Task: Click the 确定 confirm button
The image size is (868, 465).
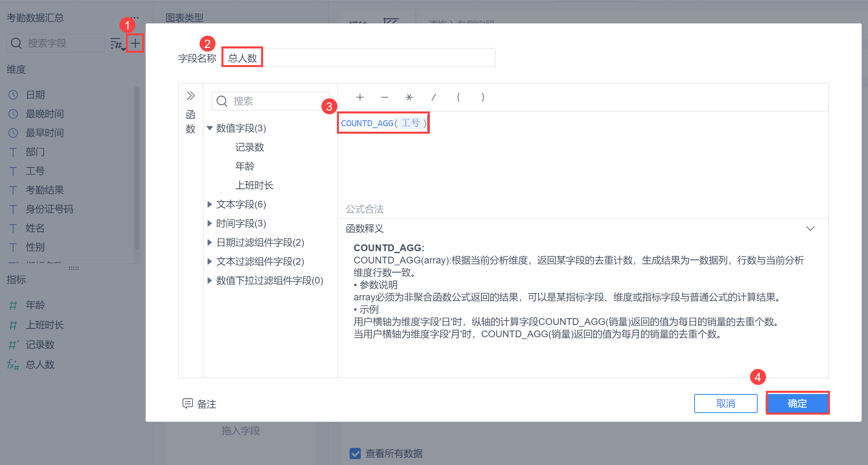Action: click(797, 404)
